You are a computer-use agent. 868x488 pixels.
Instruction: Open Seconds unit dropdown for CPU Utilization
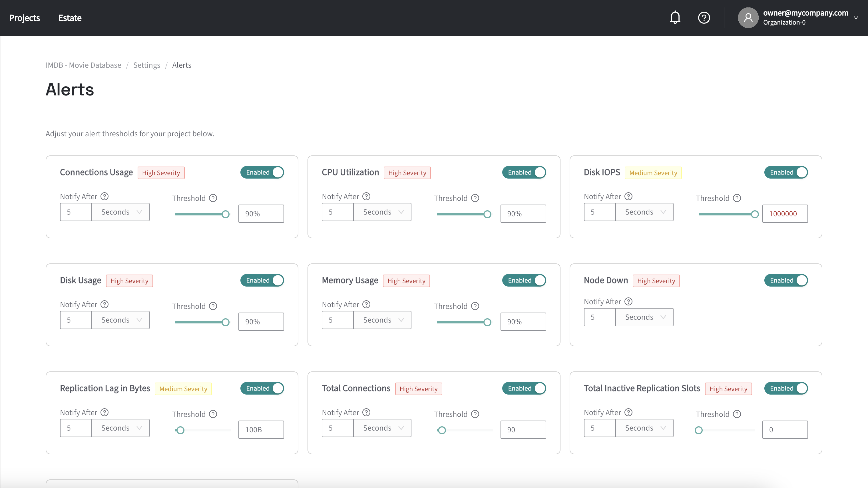point(382,212)
